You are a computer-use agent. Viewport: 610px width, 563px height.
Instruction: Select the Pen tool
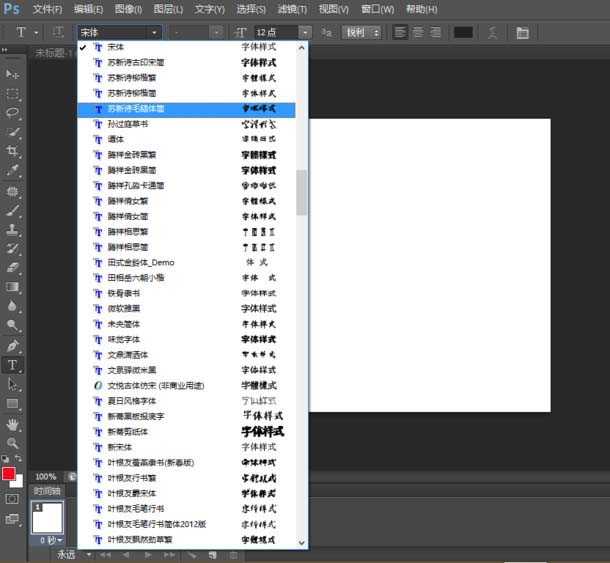[12, 346]
